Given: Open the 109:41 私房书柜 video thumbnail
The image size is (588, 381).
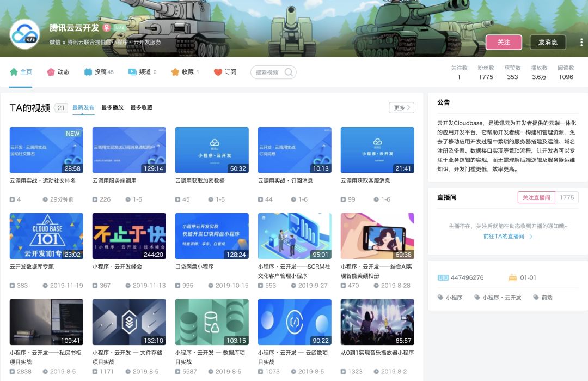Looking at the screenshot, I should [46, 322].
